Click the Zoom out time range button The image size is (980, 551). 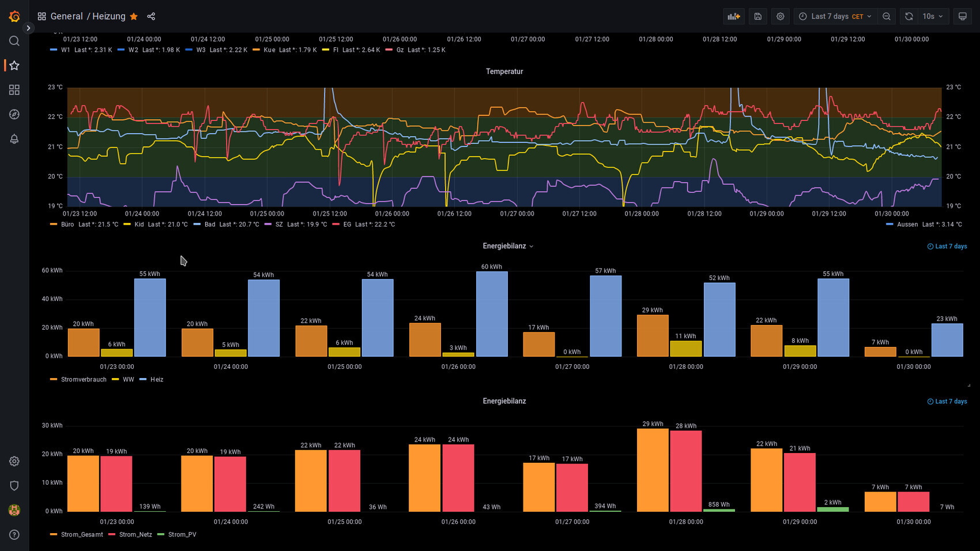(887, 17)
